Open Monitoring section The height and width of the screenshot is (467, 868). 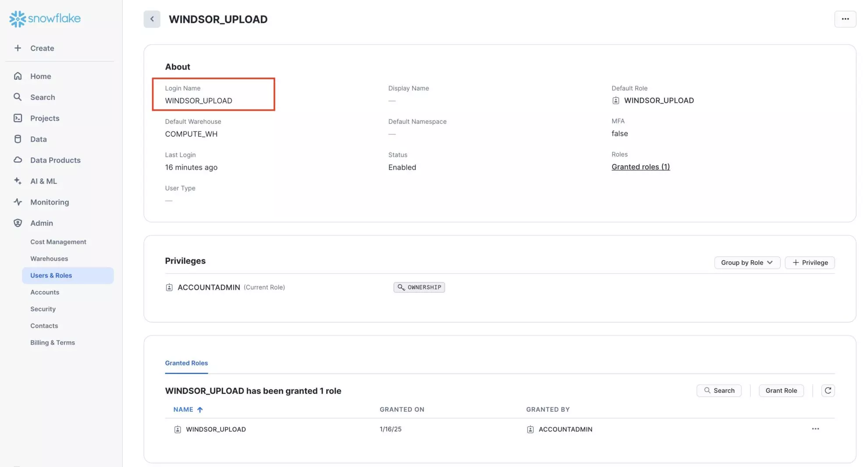coord(50,202)
